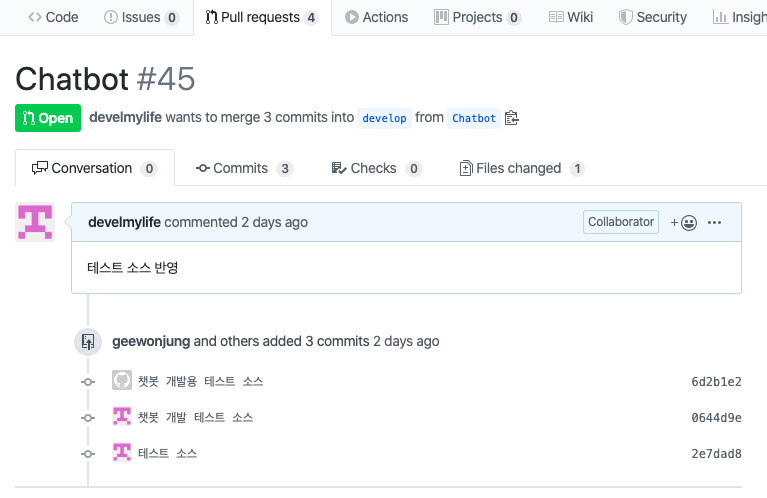Click pink avatar beside '테스트 소스' commit
Screen dimensions: 767x498
click(x=122, y=452)
